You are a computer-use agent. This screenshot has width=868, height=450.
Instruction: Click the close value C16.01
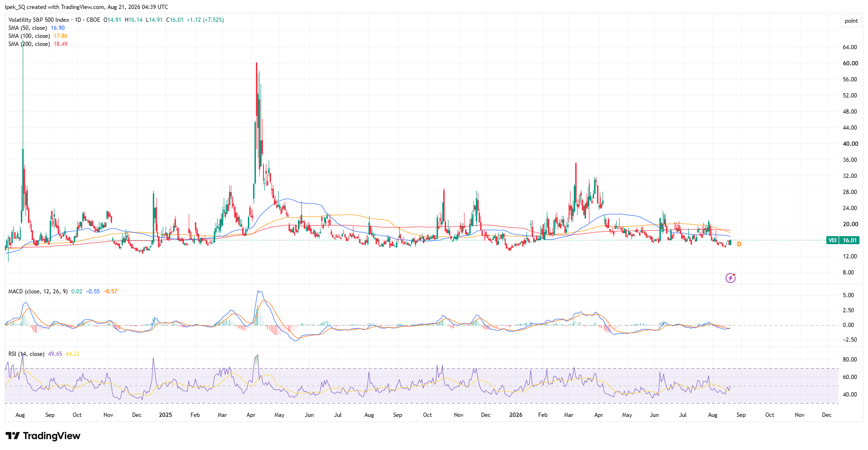click(x=175, y=20)
